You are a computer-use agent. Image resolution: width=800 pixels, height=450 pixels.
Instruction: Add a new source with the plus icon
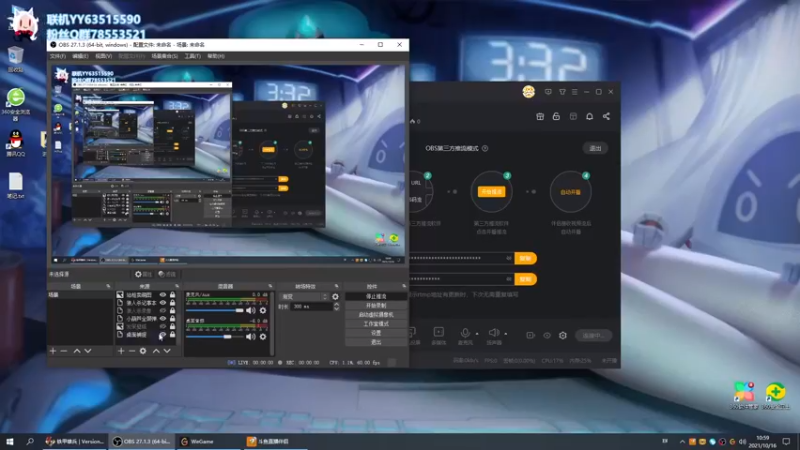(121, 351)
